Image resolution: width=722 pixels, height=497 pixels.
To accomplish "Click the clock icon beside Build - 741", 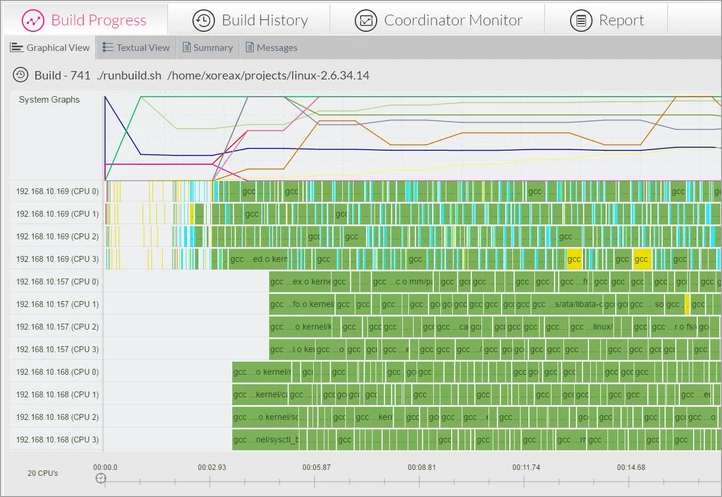I will point(19,75).
